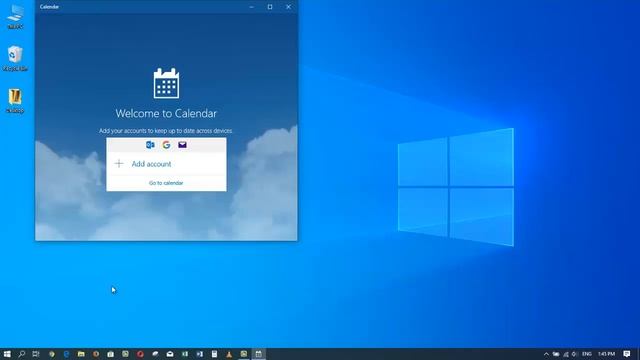Maximize the Calendar window
Viewport: 640px width, 360px height.
(x=270, y=7)
